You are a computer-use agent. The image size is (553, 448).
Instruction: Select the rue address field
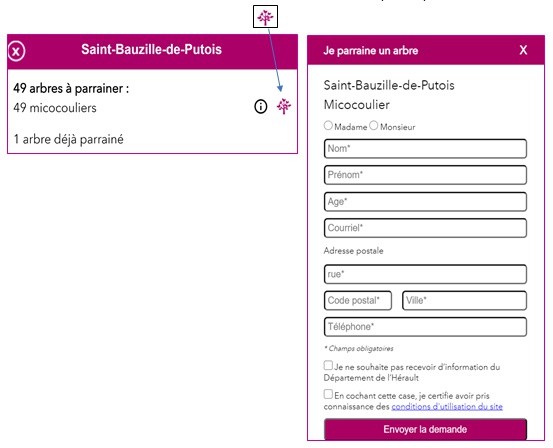tap(425, 274)
